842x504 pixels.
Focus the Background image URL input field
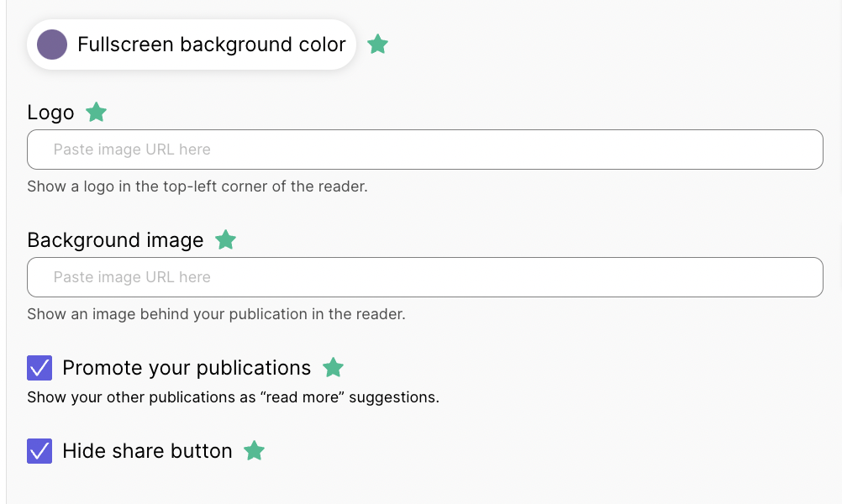click(x=424, y=277)
